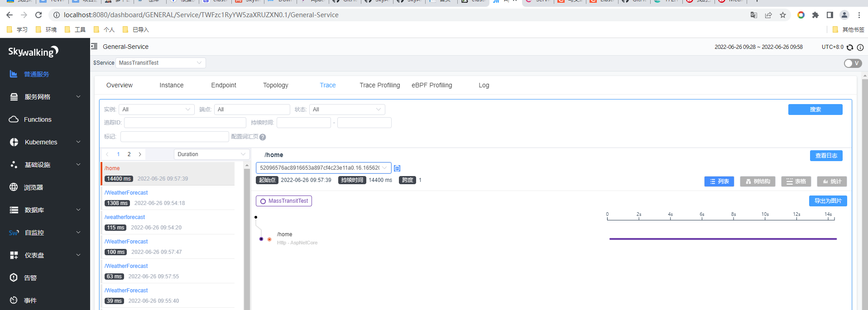Copy the trace ID icon
868x310 pixels.
click(x=397, y=168)
